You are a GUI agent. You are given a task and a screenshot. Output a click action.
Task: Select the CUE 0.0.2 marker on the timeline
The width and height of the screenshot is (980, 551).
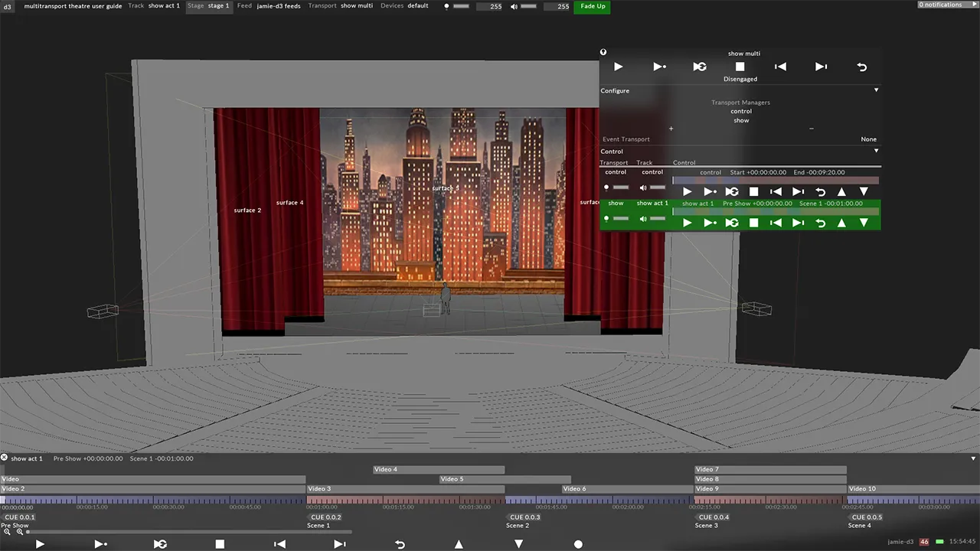(325, 517)
